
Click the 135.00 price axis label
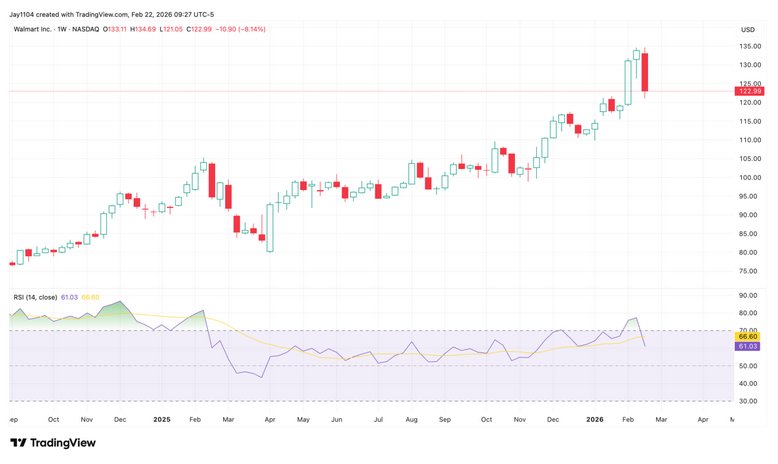point(750,47)
